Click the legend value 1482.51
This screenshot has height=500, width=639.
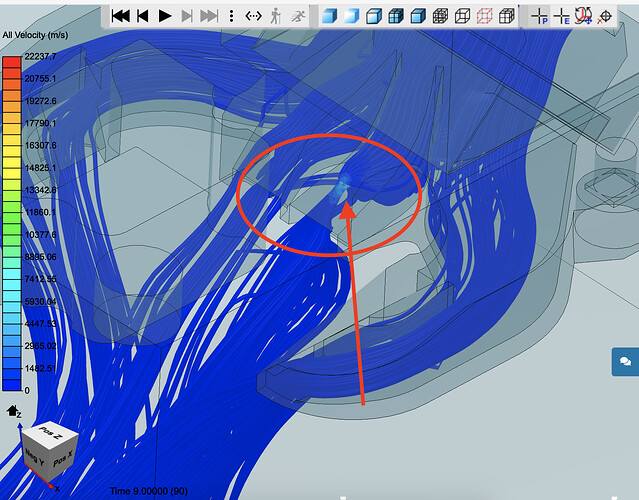(x=40, y=368)
